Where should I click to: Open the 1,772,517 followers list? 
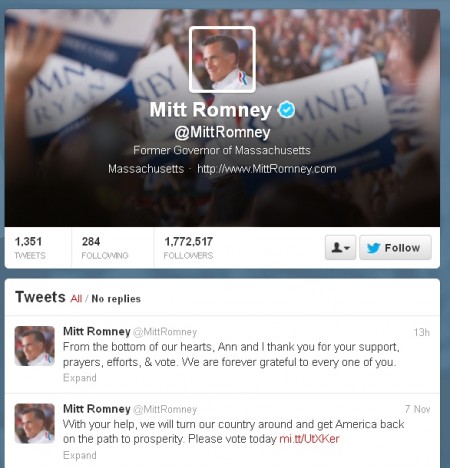point(188,248)
